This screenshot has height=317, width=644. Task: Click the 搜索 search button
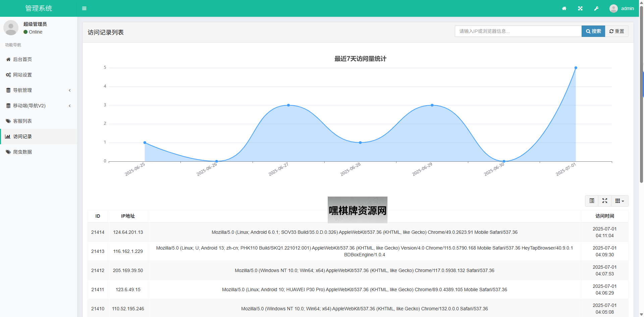click(593, 31)
